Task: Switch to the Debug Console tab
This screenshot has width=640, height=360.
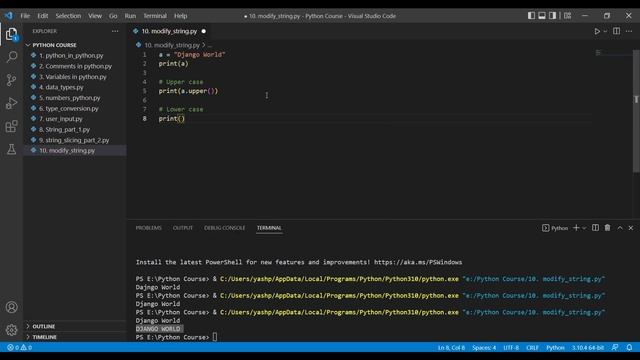Action: [224, 228]
